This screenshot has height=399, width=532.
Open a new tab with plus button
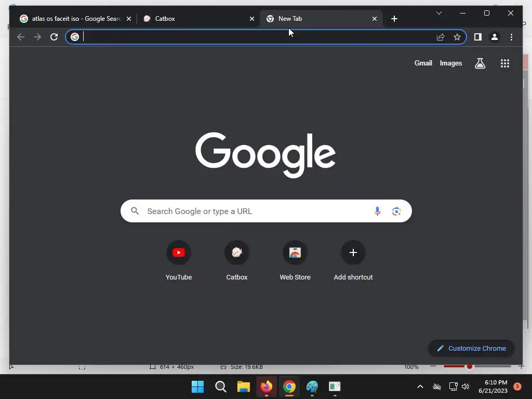pyautogui.click(x=394, y=19)
